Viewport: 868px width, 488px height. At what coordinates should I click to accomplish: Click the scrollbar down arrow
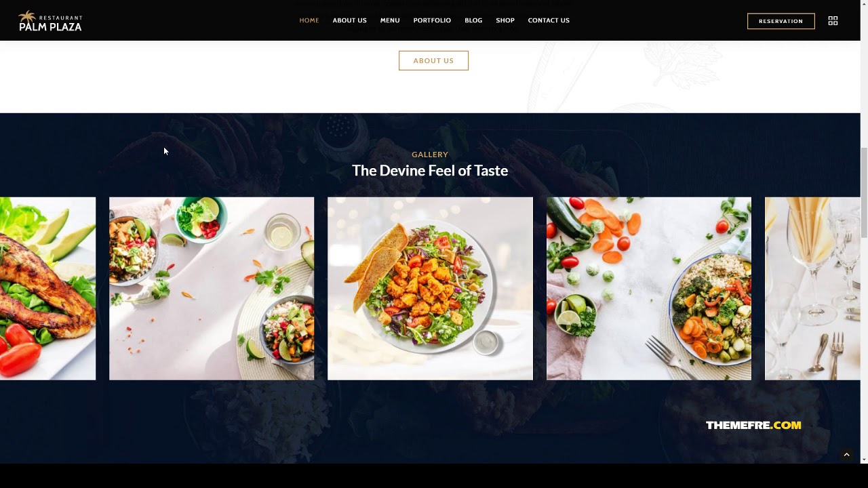tap(864, 460)
